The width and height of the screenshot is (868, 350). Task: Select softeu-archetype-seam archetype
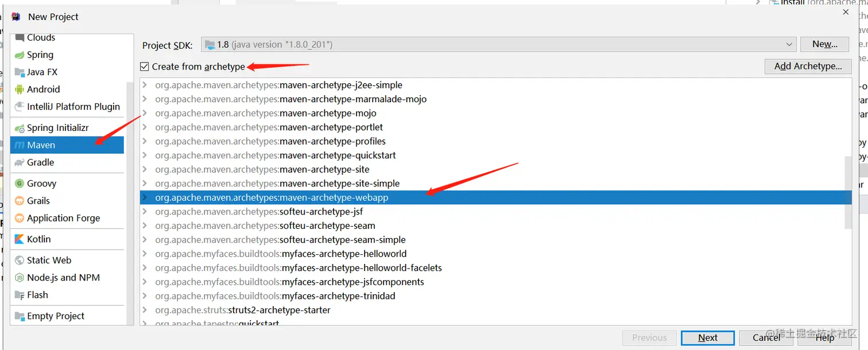click(496, 225)
